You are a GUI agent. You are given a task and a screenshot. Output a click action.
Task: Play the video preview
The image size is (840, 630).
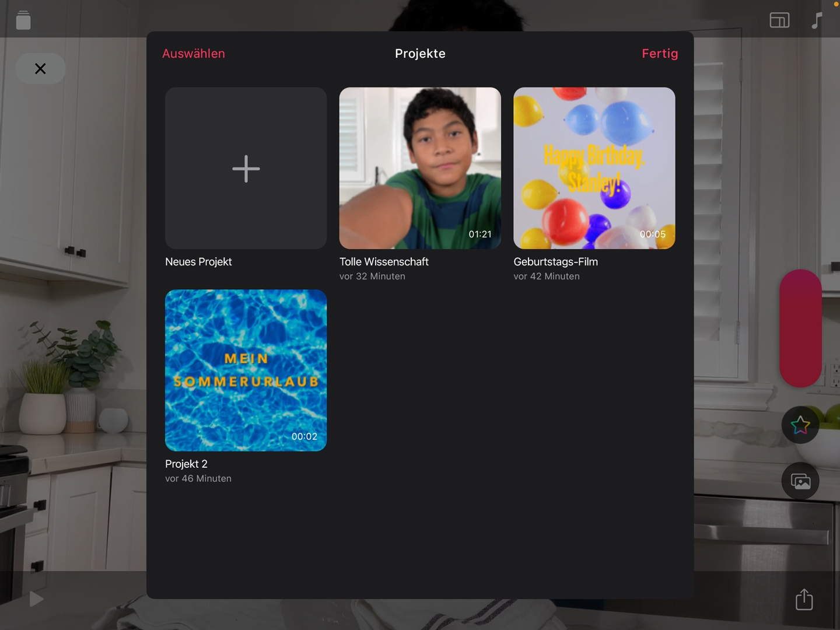[x=36, y=599]
